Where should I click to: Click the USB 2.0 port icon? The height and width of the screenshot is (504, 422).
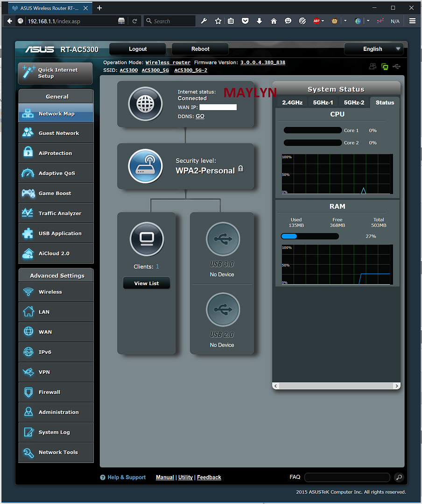click(x=223, y=309)
